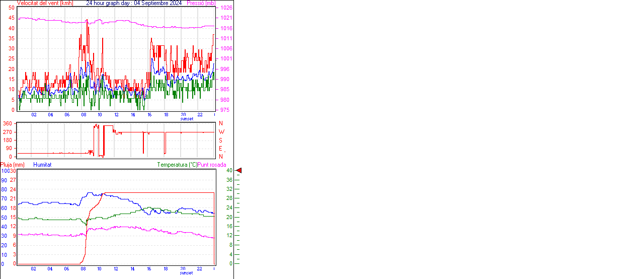Click the 50 value on wind speed axis
This screenshot has height=279, width=644.
pyautogui.click(x=11, y=8)
